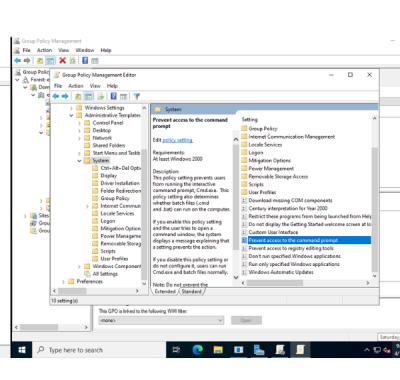Show hidden tray icons chevron
This screenshot has width=400, height=380.
click(367, 350)
